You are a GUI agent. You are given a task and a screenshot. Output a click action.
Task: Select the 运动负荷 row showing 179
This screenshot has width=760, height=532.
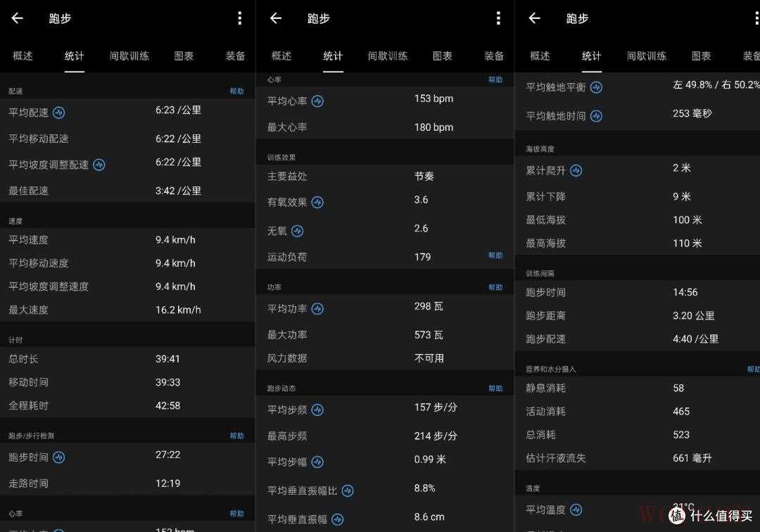point(384,257)
